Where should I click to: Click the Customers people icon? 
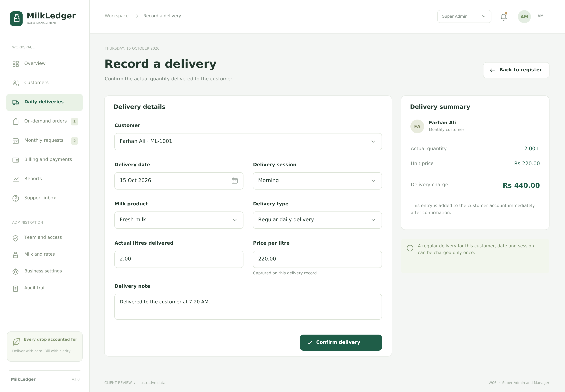point(16,83)
